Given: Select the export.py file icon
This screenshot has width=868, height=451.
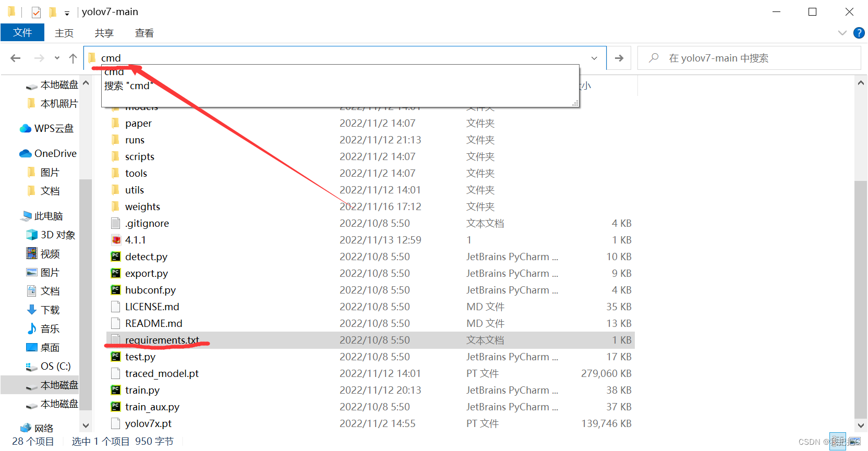Looking at the screenshot, I should pyautogui.click(x=116, y=273).
